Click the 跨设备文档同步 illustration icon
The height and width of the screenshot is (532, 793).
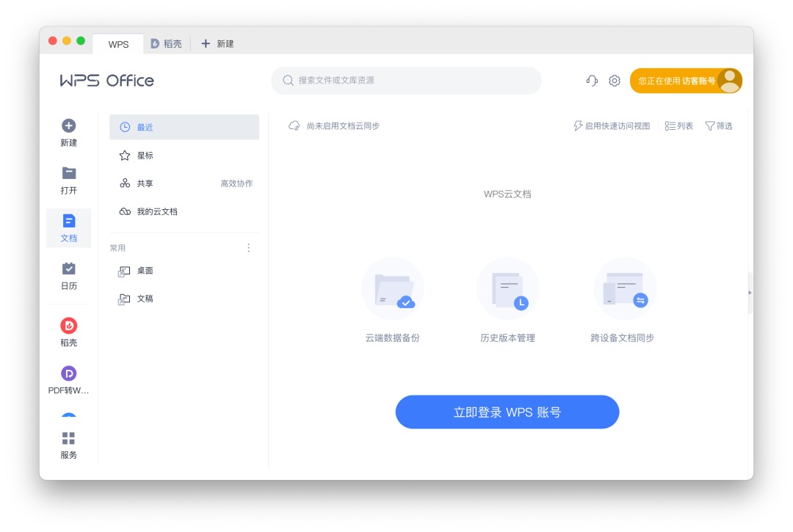coord(625,288)
